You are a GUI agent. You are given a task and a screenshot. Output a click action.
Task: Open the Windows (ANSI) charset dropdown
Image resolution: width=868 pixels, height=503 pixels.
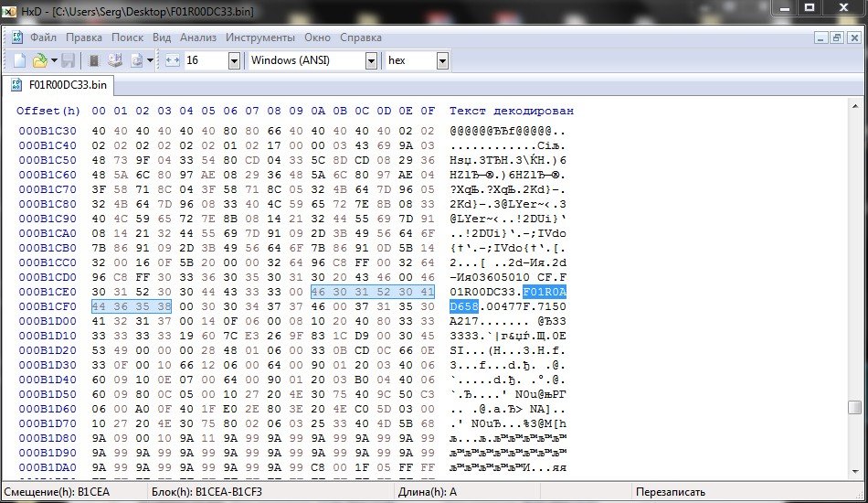click(371, 60)
